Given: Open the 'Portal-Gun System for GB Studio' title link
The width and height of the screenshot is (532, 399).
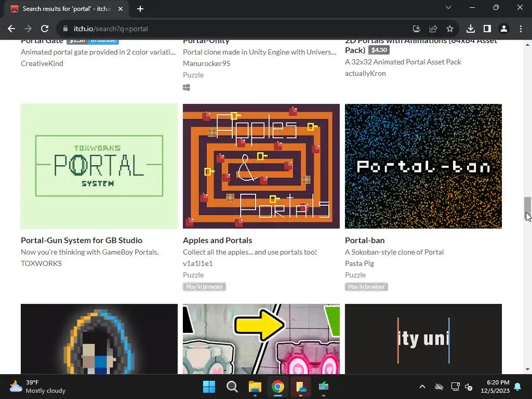Looking at the screenshot, I should 82,240.
